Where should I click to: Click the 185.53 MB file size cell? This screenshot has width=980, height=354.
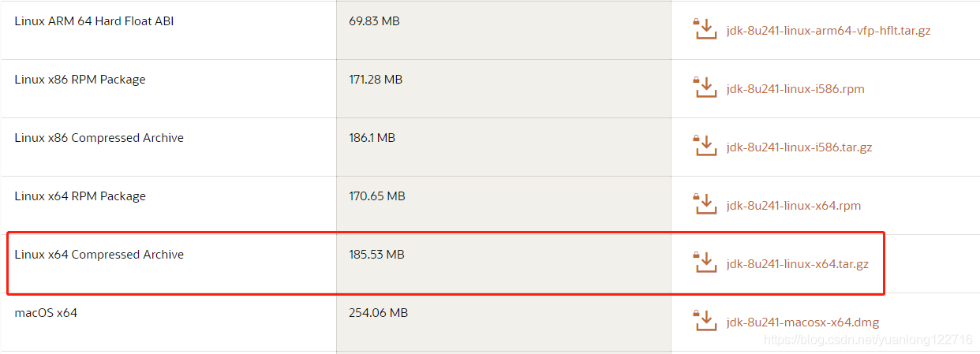pos(376,255)
